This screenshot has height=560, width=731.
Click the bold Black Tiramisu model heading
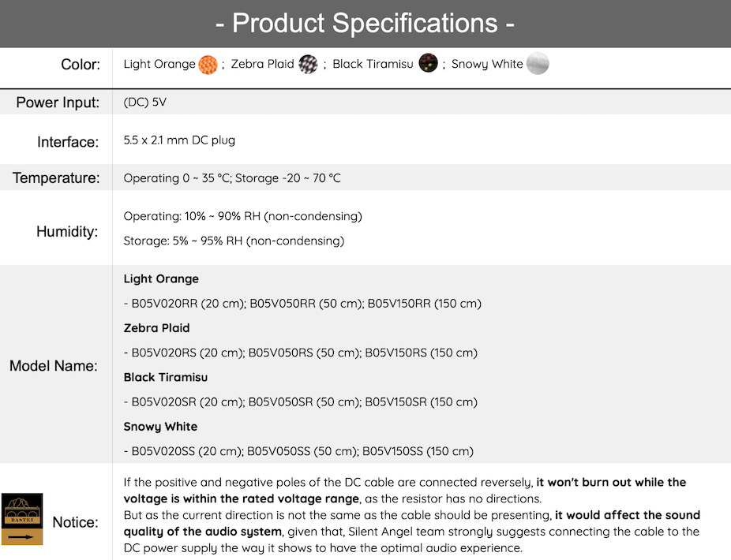(165, 377)
